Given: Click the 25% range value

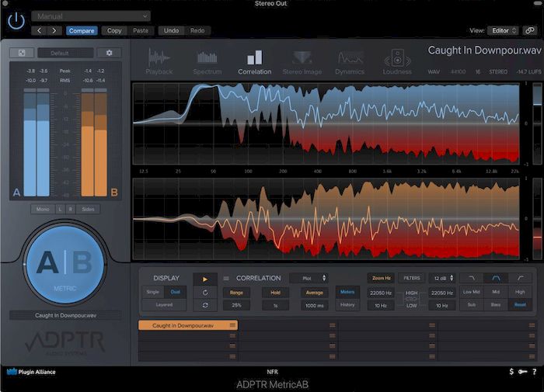Looking at the screenshot, I should (x=236, y=305).
